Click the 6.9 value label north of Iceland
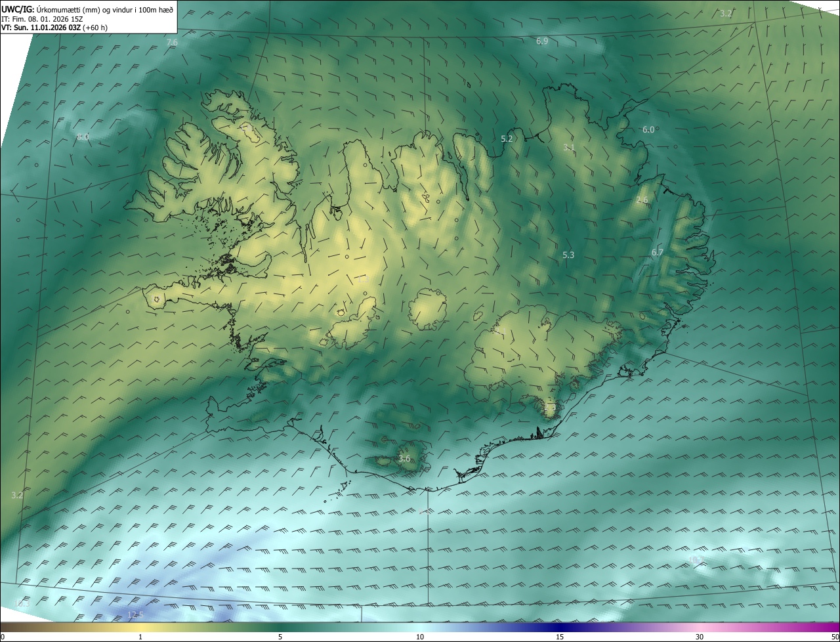 click(542, 41)
